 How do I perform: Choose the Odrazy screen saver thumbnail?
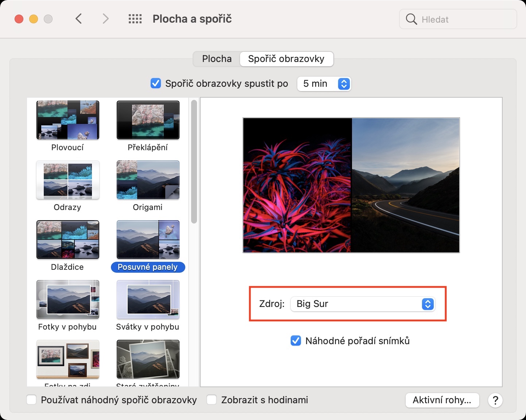68,180
